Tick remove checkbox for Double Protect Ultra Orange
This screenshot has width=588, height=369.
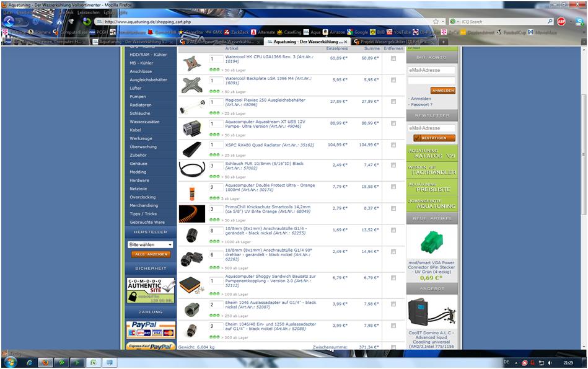coord(393,187)
